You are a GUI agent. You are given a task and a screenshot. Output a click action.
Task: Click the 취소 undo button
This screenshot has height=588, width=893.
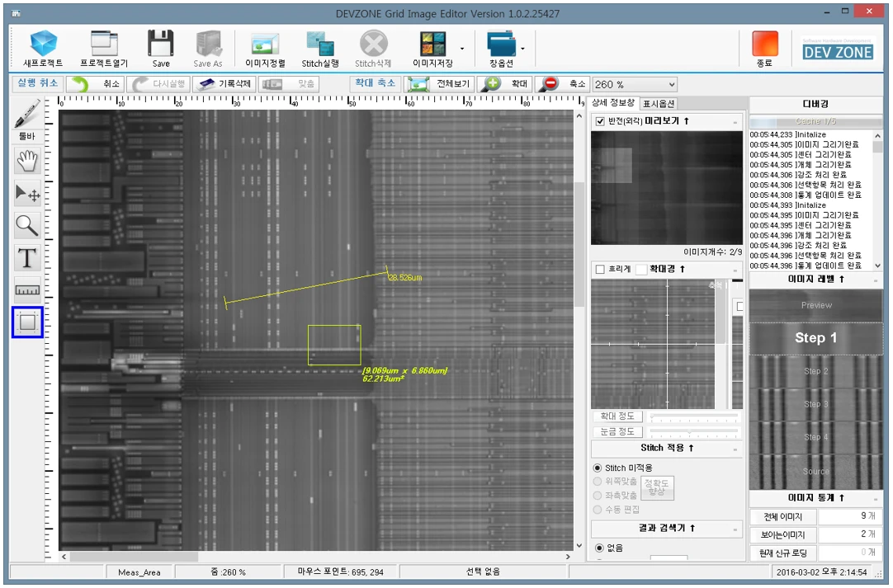(x=95, y=84)
